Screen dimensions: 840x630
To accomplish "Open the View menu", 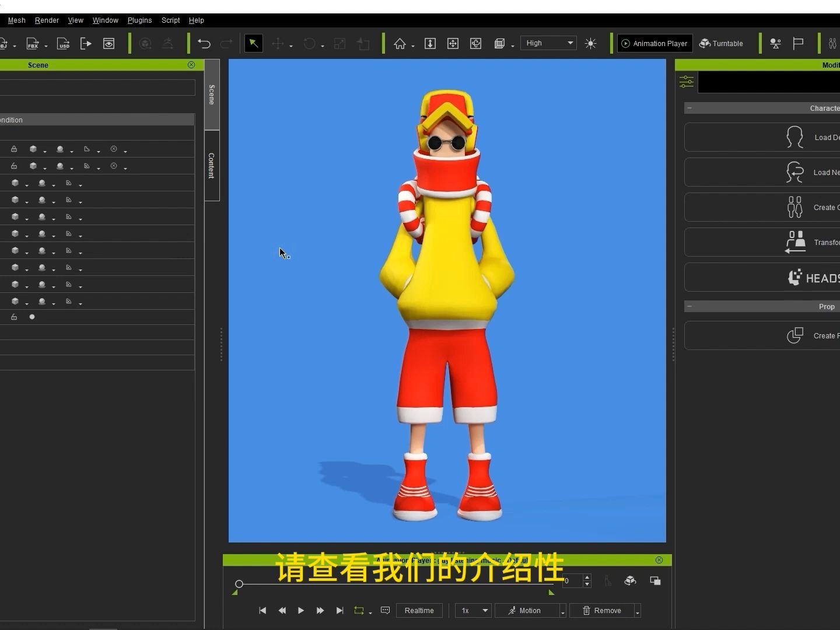I will click(76, 20).
